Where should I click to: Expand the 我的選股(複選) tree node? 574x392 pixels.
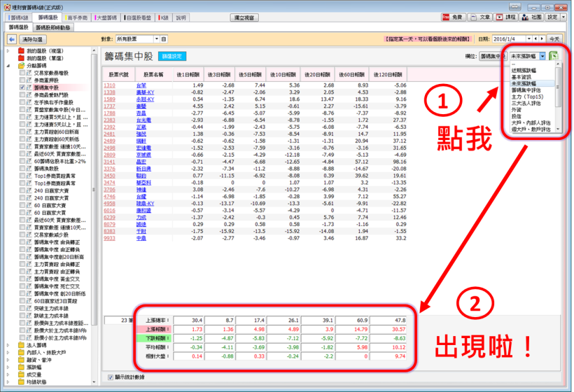(8, 51)
